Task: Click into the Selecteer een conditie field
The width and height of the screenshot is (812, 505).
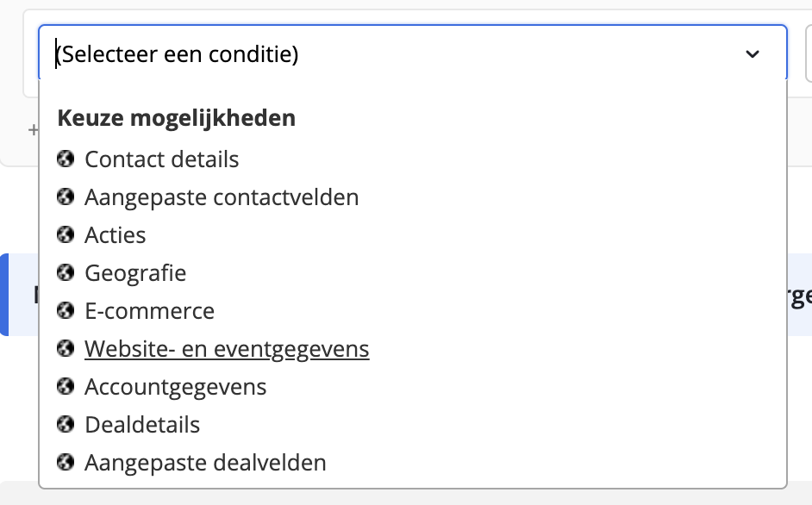Action: tap(413, 53)
